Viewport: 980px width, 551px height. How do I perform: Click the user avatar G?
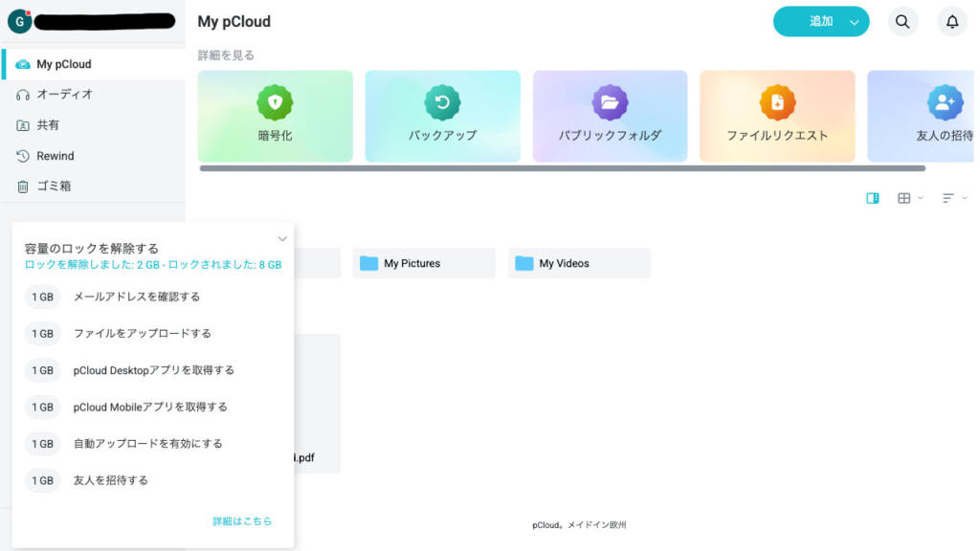click(20, 21)
